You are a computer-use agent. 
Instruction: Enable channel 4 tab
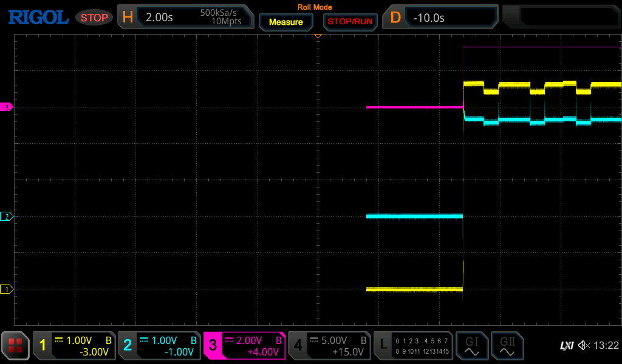tap(329, 346)
